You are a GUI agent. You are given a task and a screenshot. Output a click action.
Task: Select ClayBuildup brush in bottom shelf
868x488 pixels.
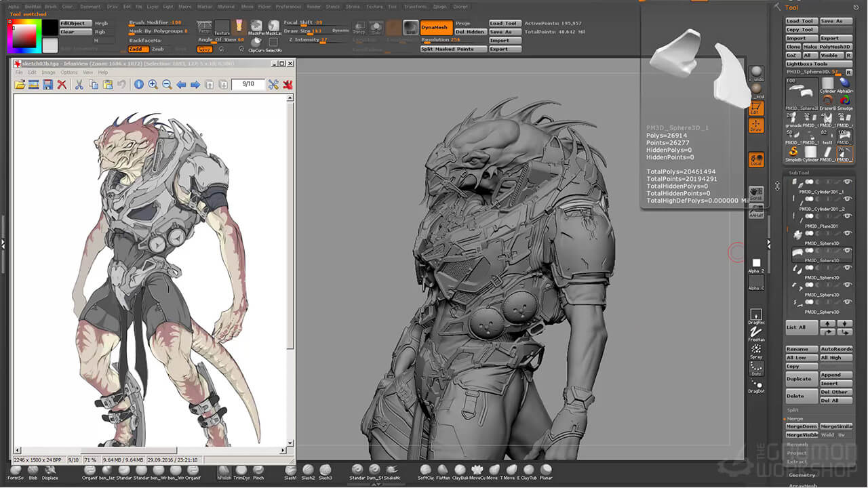pos(460,472)
